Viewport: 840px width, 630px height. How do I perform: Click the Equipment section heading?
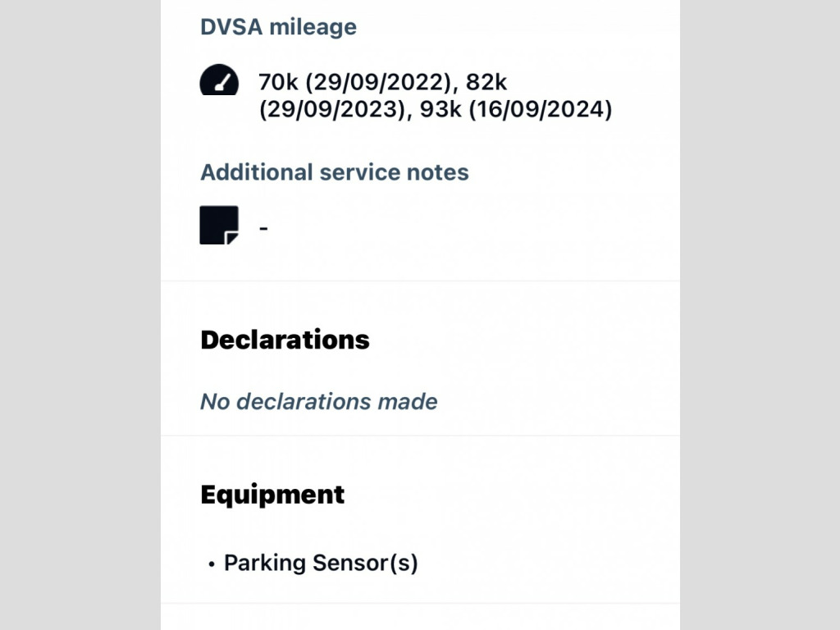(272, 495)
